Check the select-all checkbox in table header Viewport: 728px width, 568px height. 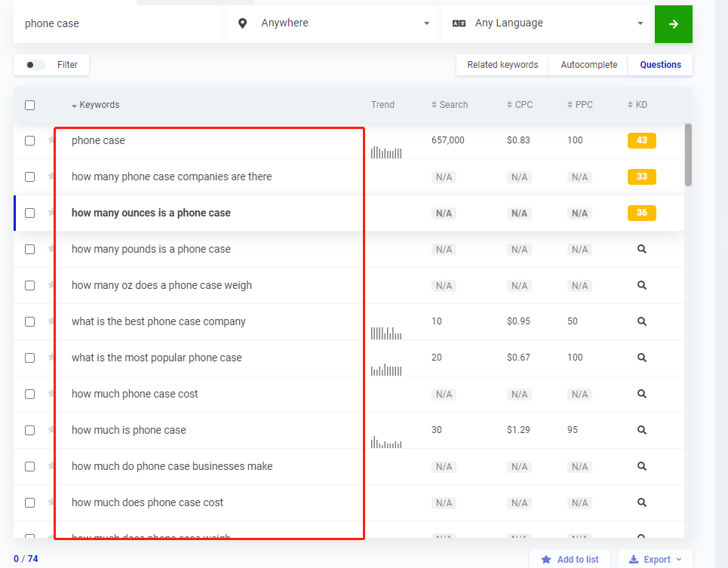click(29, 105)
